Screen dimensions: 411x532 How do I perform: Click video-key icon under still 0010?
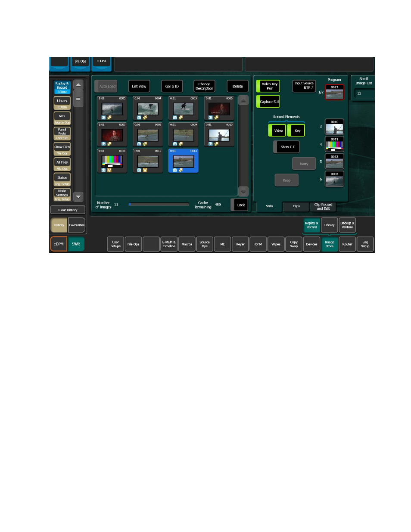(216, 144)
